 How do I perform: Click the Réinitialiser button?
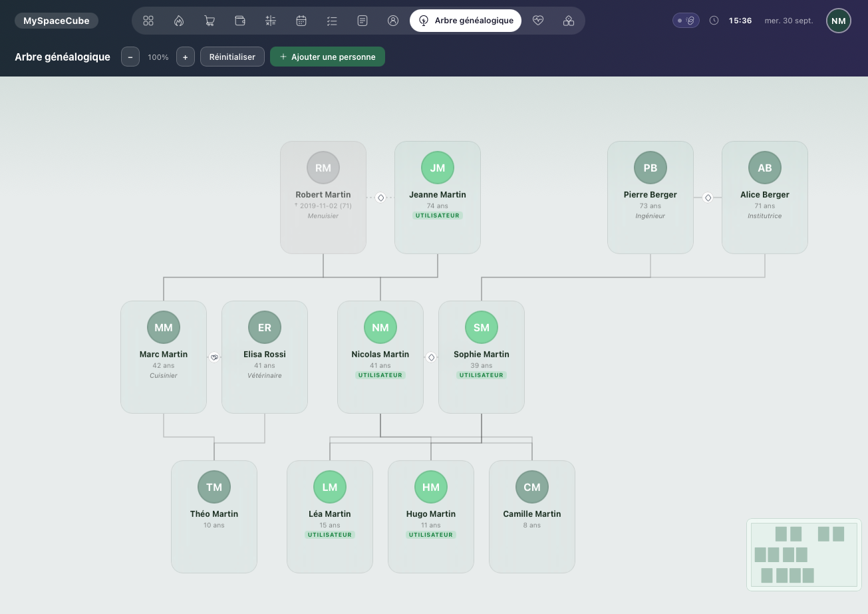tap(232, 57)
